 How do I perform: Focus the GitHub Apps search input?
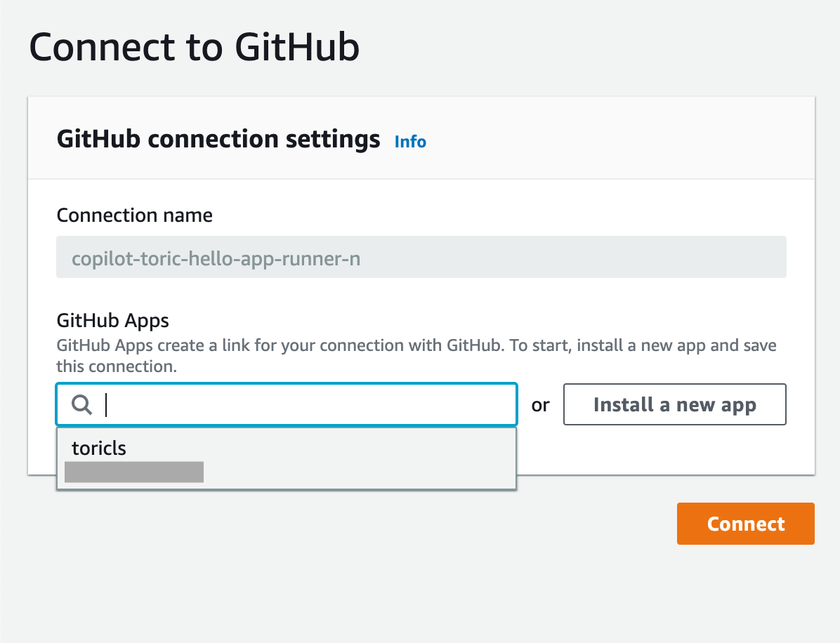(x=287, y=405)
